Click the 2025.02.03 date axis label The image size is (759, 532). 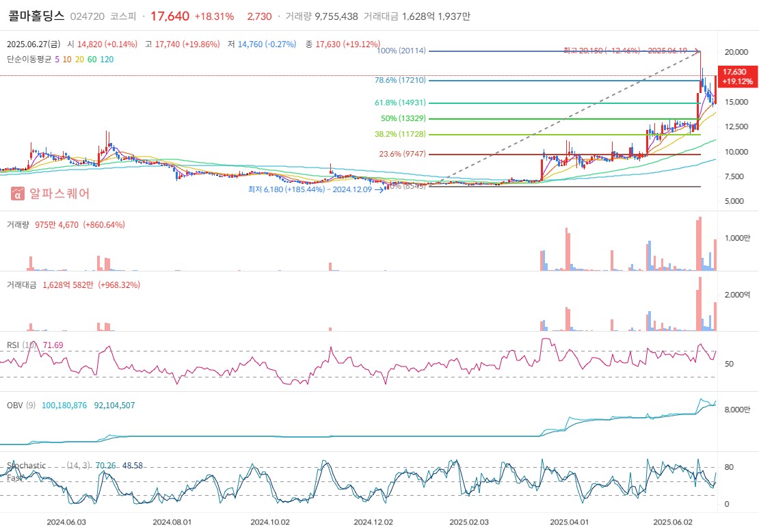point(469,522)
